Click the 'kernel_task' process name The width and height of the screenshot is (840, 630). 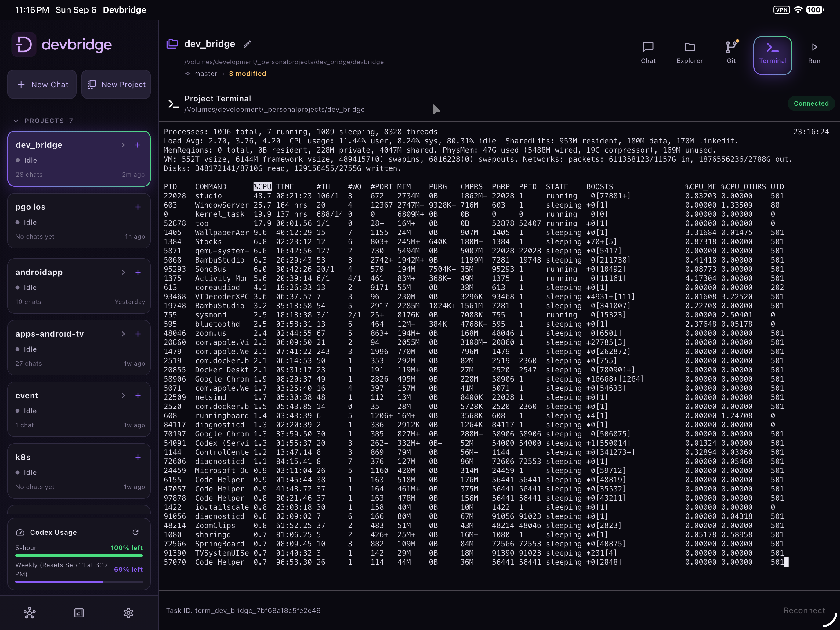[x=220, y=214]
